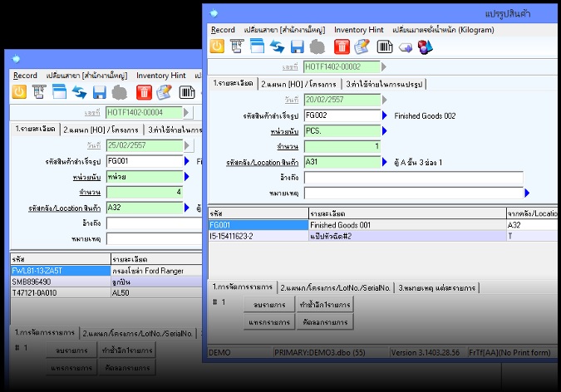Expand lookup arrow next to A31 location field

coord(385,162)
